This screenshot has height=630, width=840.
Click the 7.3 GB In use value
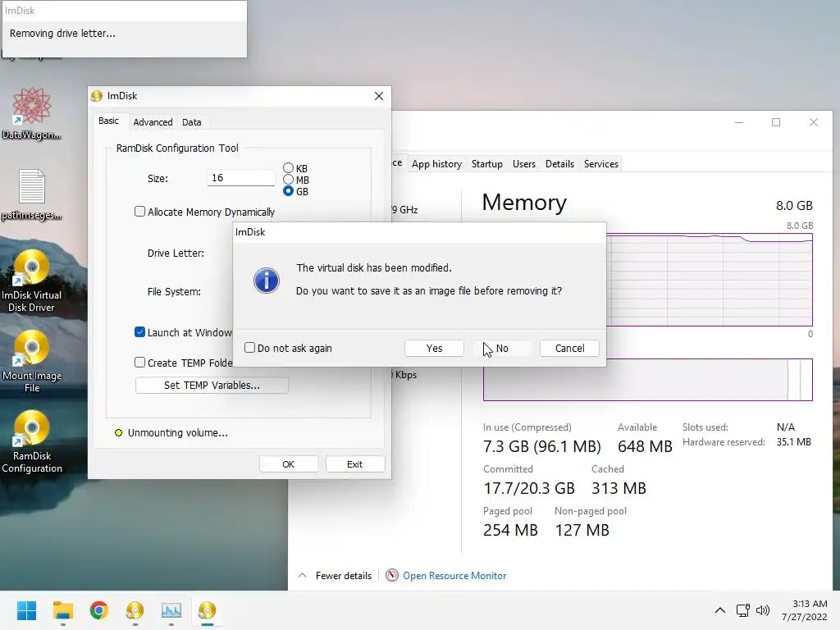541,446
